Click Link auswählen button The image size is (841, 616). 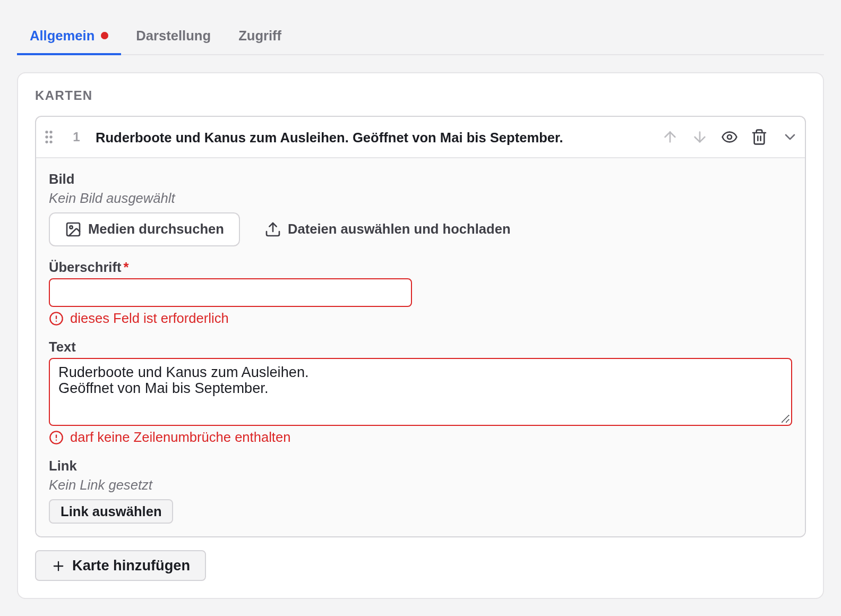111,511
